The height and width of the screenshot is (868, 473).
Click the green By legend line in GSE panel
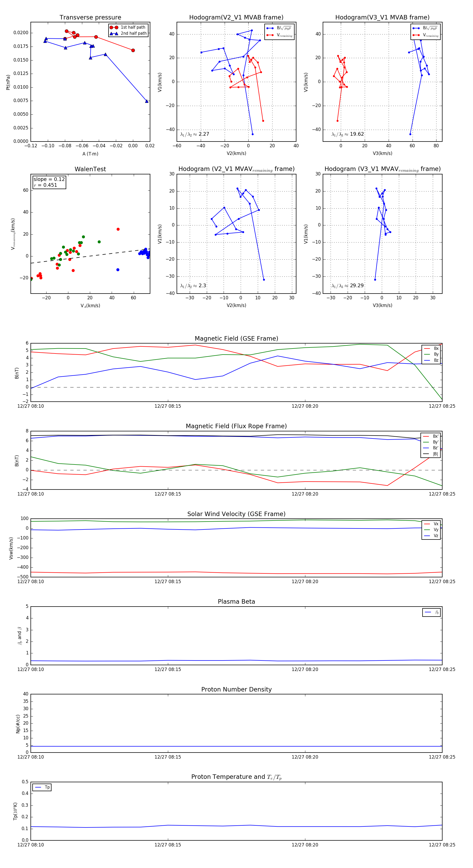(x=427, y=354)
